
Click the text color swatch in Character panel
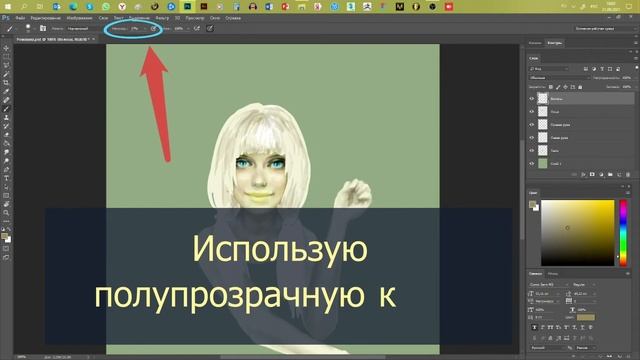click(x=586, y=317)
